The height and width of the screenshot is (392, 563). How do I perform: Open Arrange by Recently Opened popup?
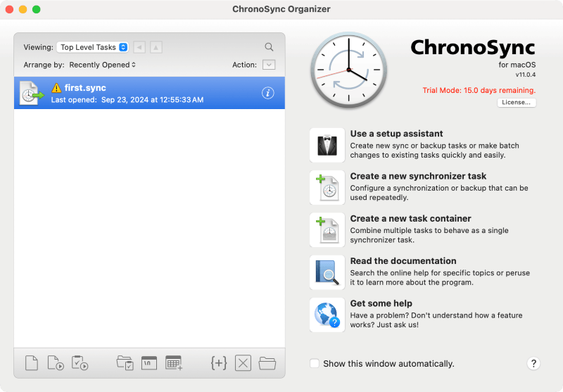(102, 65)
